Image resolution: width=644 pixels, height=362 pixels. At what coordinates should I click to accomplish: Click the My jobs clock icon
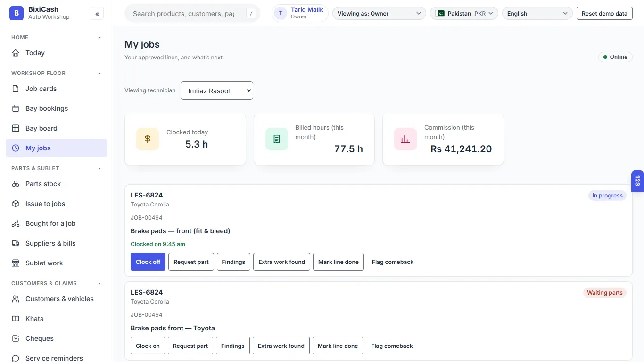click(x=16, y=148)
